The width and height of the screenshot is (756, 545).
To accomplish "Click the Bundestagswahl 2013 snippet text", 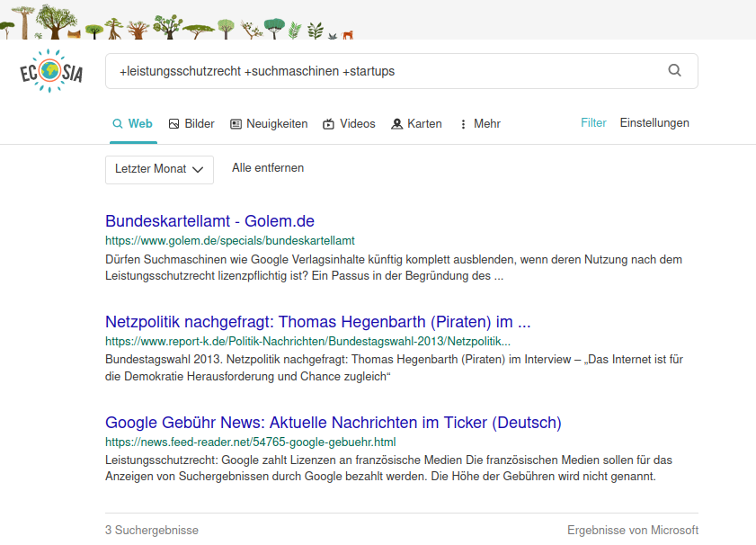I will coord(394,368).
